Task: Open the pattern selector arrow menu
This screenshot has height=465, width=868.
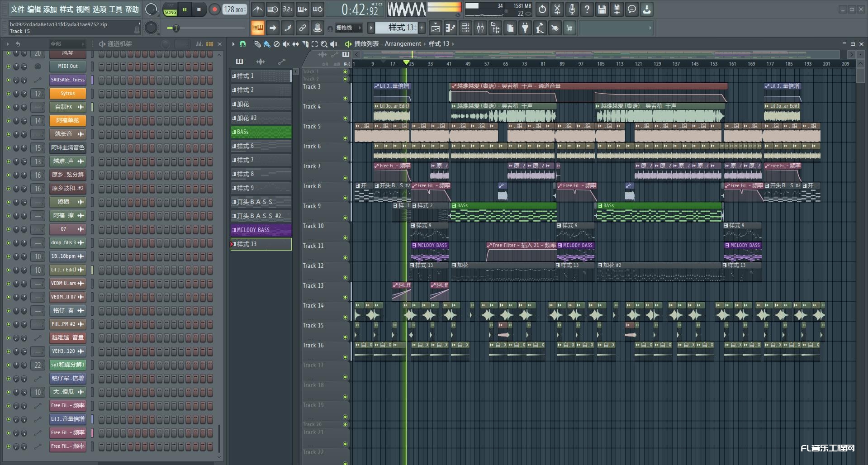Action: [x=371, y=28]
